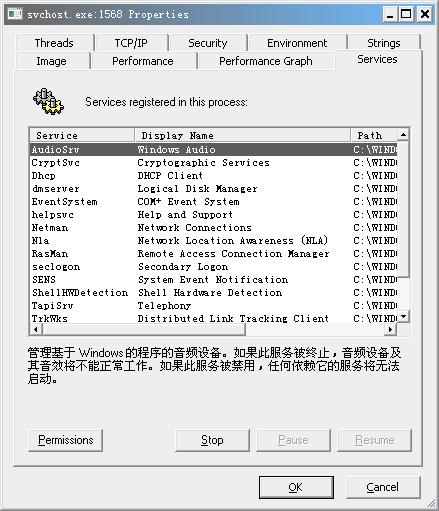
Task: Click the DHCP Client display name
Action: tap(170, 176)
